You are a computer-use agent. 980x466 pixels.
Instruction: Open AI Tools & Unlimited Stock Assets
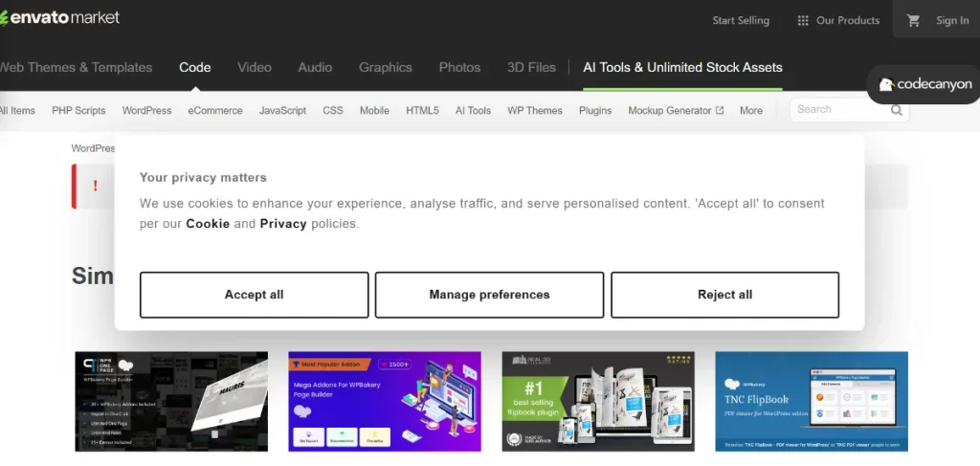pyautogui.click(x=682, y=68)
